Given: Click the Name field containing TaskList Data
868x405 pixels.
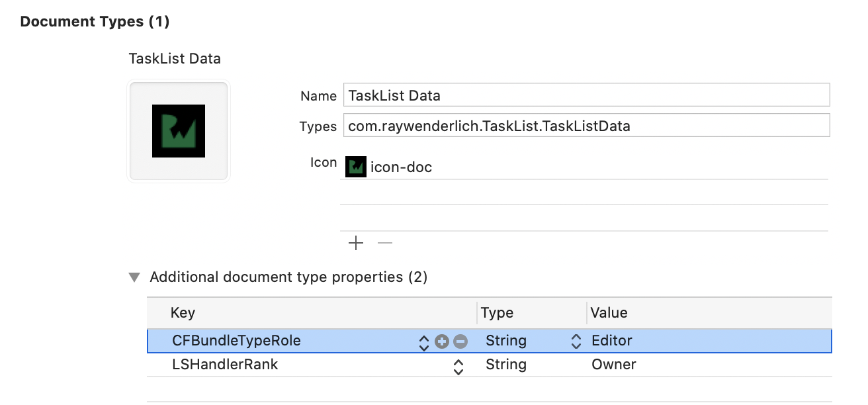Looking at the screenshot, I should 586,95.
